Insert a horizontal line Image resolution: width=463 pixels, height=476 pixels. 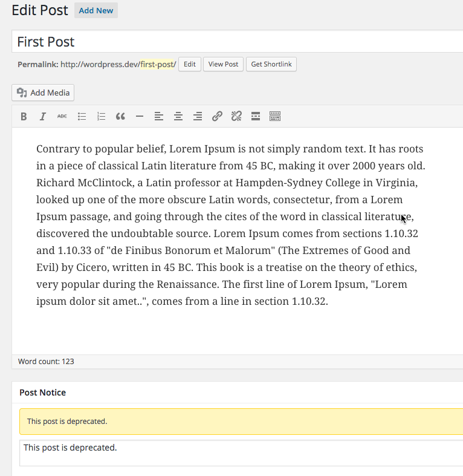[140, 116]
